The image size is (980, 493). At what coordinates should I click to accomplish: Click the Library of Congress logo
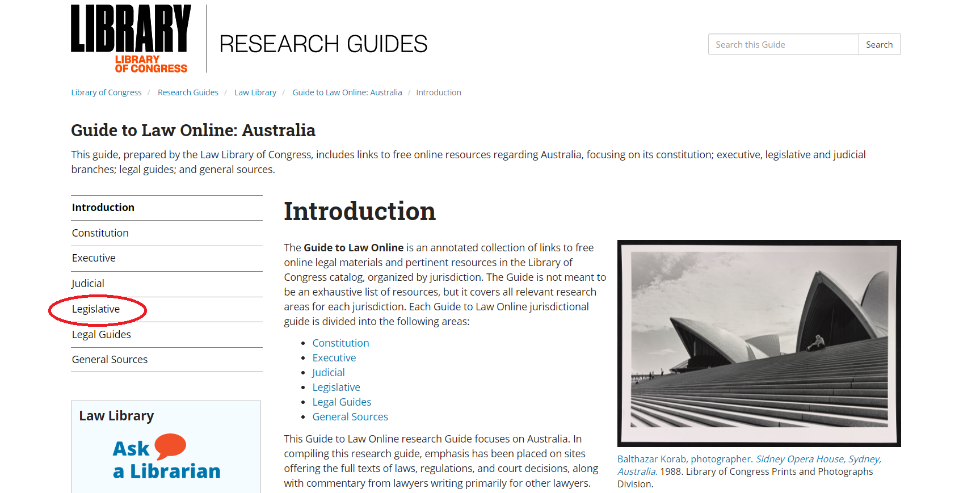(x=131, y=39)
